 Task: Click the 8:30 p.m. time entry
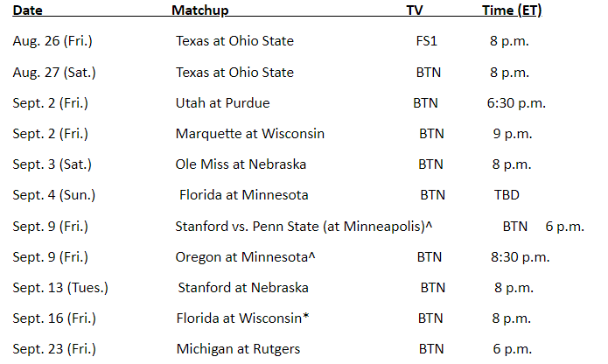pyautogui.click(x=520, y=257)
